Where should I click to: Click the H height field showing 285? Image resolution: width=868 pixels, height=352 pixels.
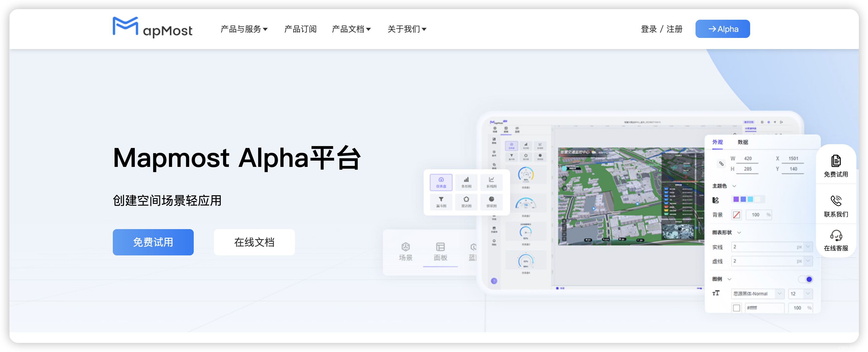pos(747,169)
